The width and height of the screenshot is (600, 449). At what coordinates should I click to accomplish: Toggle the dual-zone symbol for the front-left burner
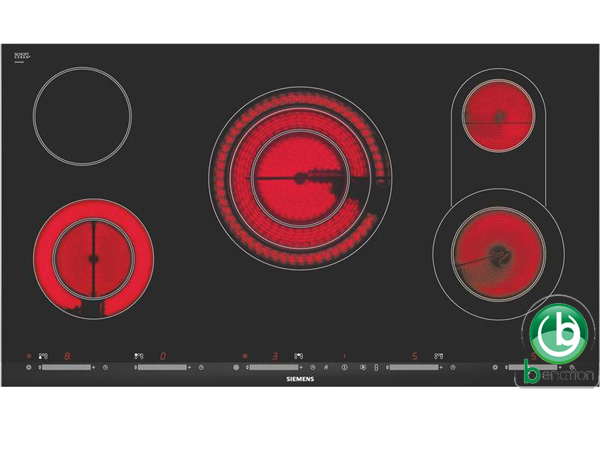click(x=43, y=355)
